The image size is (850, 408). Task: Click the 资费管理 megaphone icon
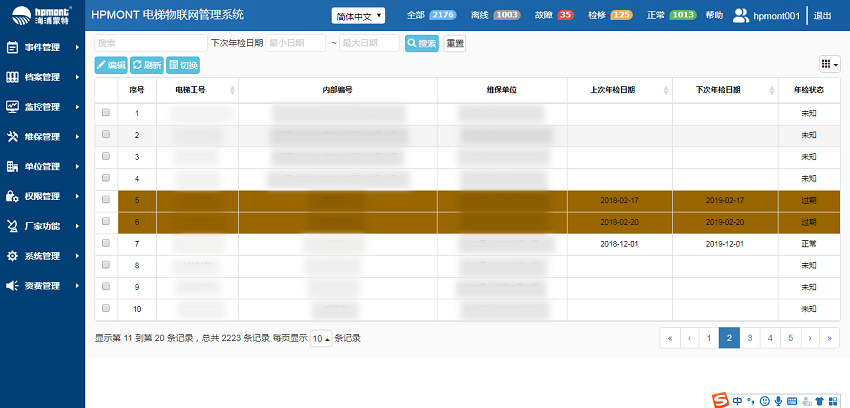[13, 286]
